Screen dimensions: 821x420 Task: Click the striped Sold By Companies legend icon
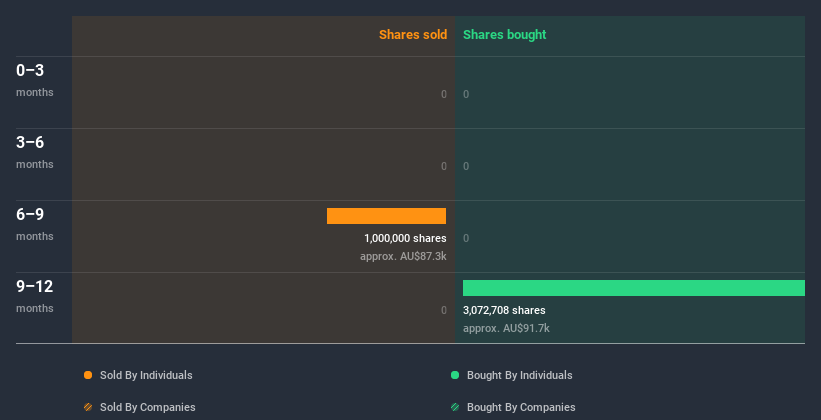[x=88, y=407]
